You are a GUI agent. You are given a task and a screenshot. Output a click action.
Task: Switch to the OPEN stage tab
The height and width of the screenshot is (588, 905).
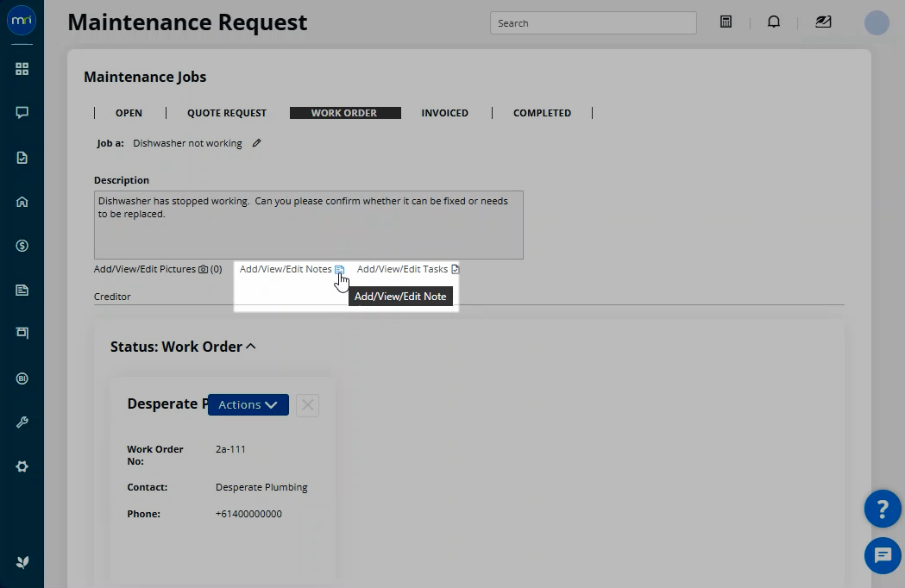point(129,113)
